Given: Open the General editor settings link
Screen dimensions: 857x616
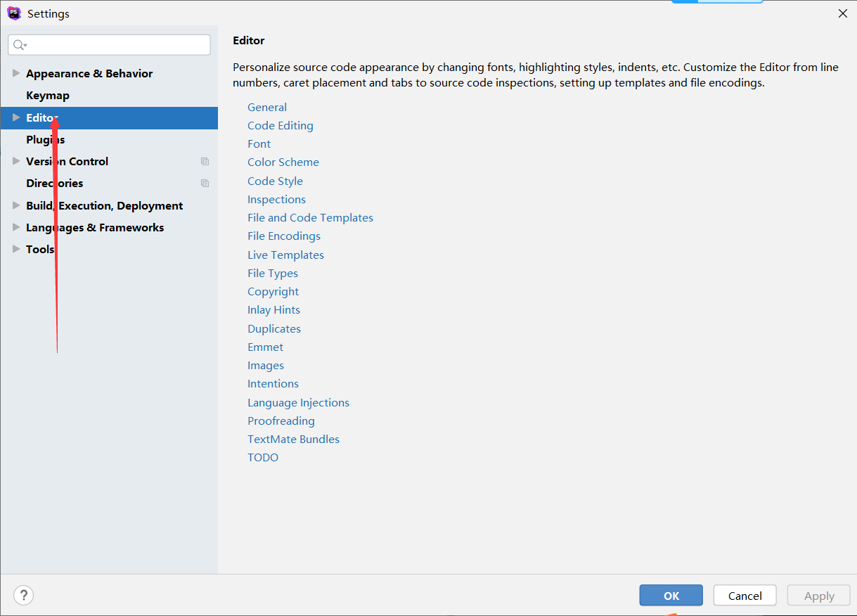Looking at the screenshot, I should pyautogui.click(x=267, y=107).
